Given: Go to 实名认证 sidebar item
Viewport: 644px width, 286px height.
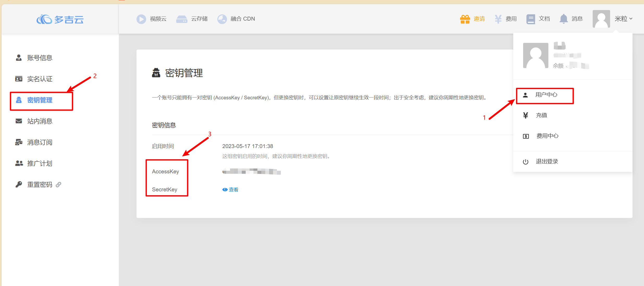Looking at the screenshot, I should [40, 79].
